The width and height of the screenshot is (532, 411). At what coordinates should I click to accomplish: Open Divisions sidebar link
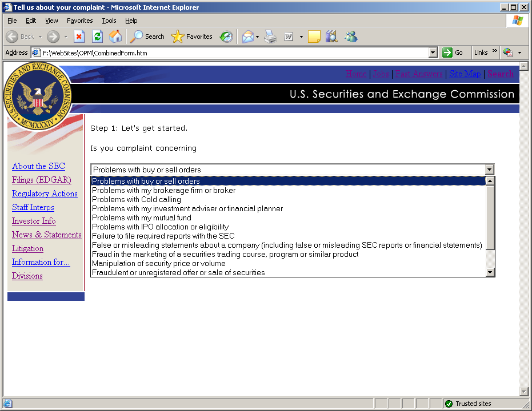pyautogui.click(x=27, y=276)
